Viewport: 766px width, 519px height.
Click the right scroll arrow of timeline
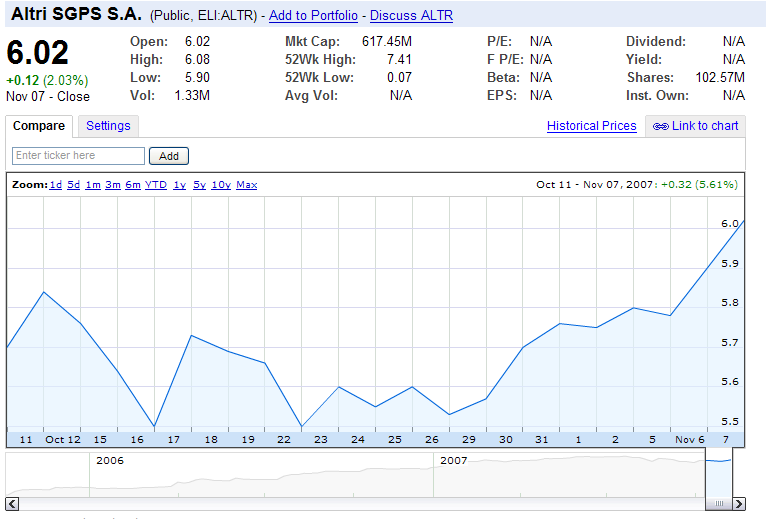coord(739,503)
